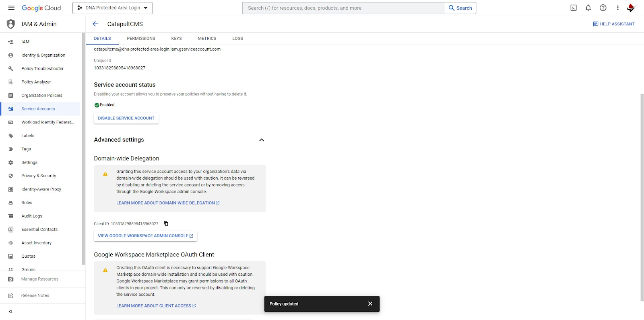
Task: Dismiss the Policy updated notification
Action: point(370,304)
